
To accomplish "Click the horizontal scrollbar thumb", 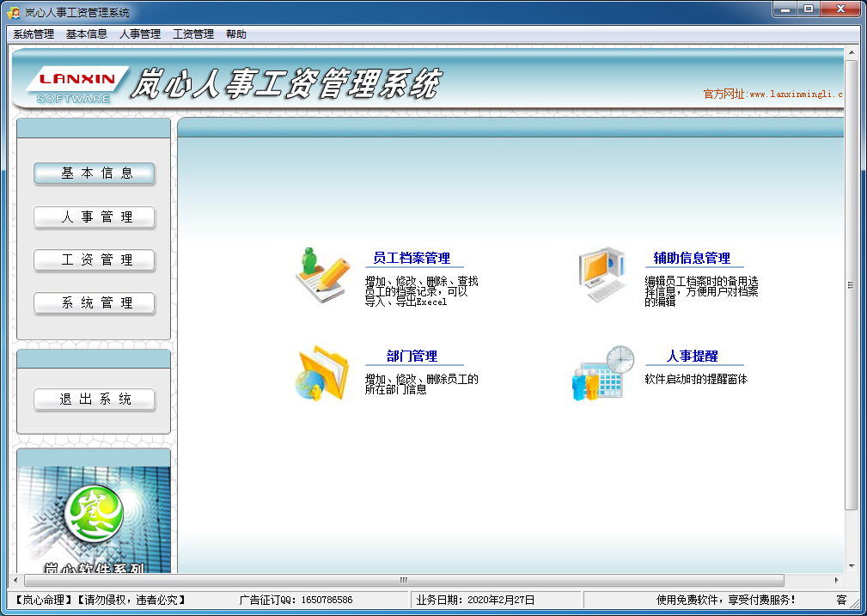I will click(404, 580).
